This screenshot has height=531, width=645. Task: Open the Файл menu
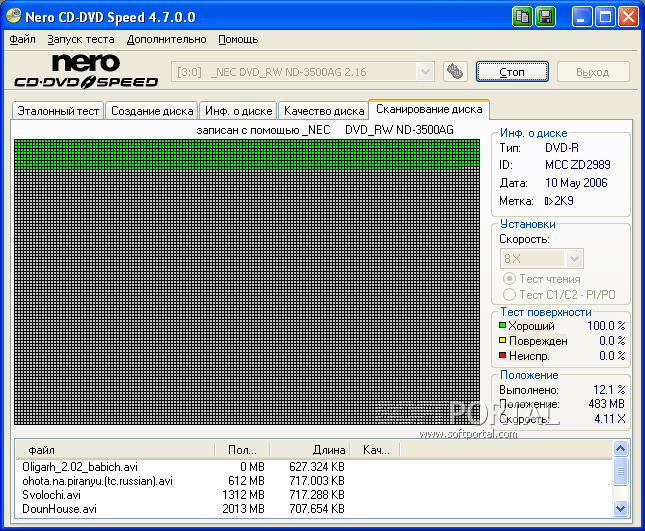tap(22, 39)
